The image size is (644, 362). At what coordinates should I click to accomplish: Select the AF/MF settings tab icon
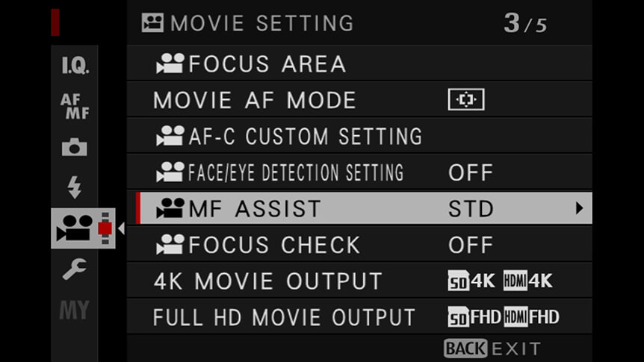pos(75,106)
